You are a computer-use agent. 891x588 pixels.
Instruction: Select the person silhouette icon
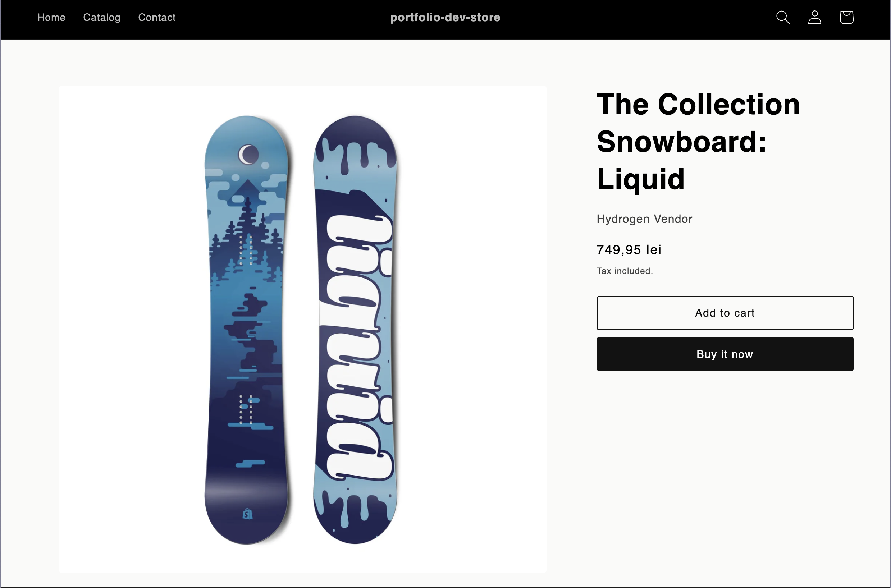click(814, 17)
